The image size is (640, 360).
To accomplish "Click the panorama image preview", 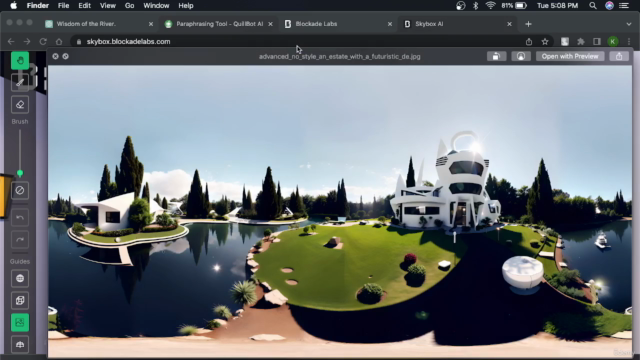I will (340, 211).
